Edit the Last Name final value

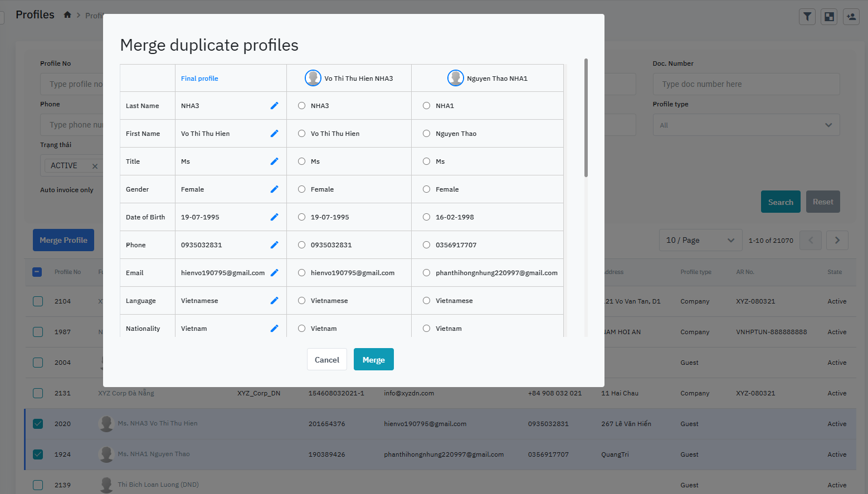tap(274, 106)
